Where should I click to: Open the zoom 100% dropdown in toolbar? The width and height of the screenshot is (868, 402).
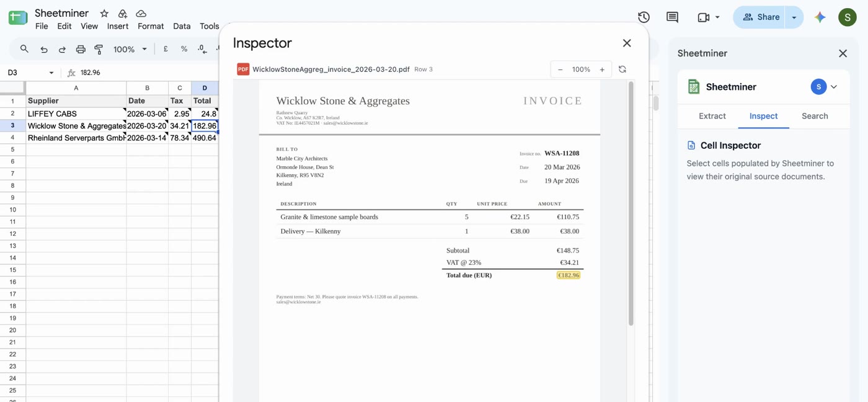pos(130,49)
